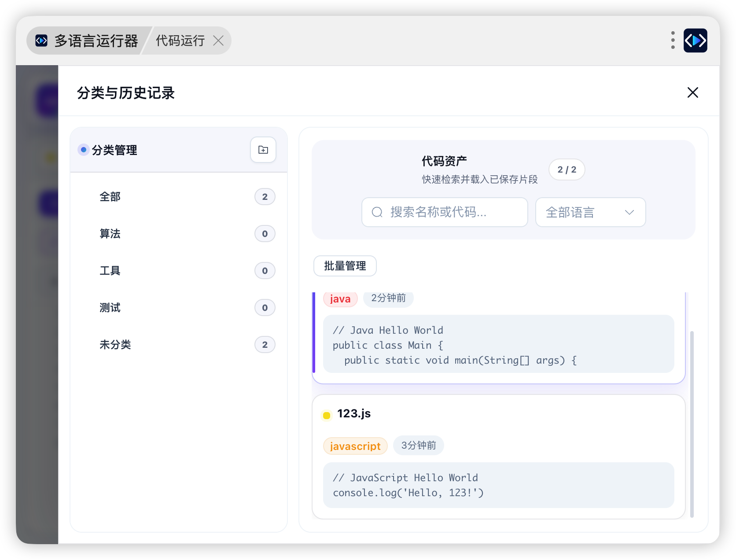Filter by the javascript language tag

355,446
